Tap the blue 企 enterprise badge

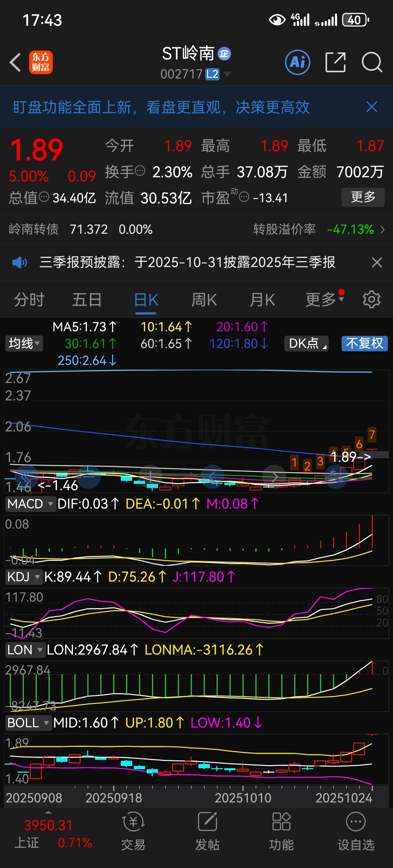(224, 54)
